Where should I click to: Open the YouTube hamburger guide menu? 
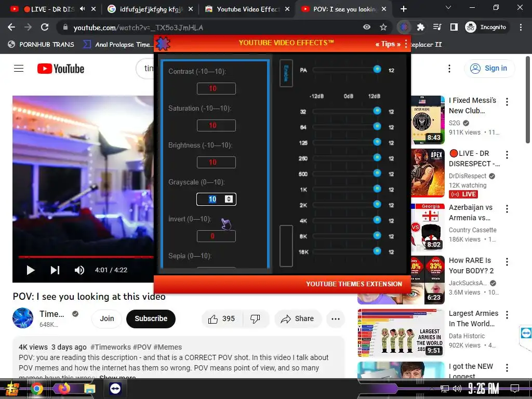coord(19,69)
